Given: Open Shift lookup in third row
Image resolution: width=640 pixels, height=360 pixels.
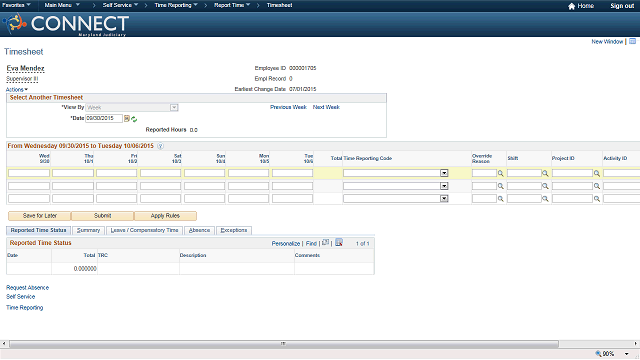Looking at the screenshot, I should (545, 199).
